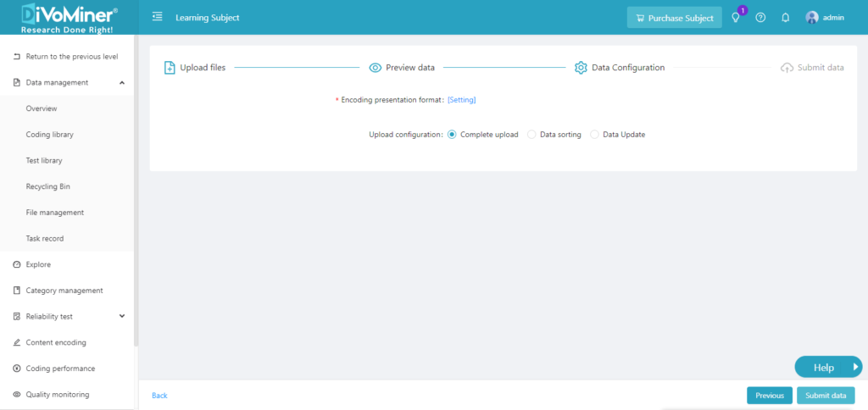Click the Category management icon
Viewport: 868px width, 410px height.
(x=17, y=291)
